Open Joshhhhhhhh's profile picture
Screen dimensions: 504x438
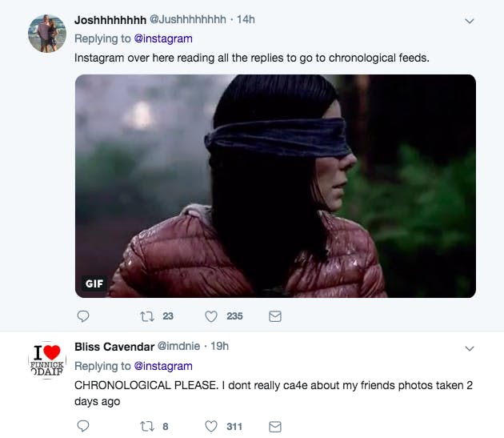click(47, 33)
